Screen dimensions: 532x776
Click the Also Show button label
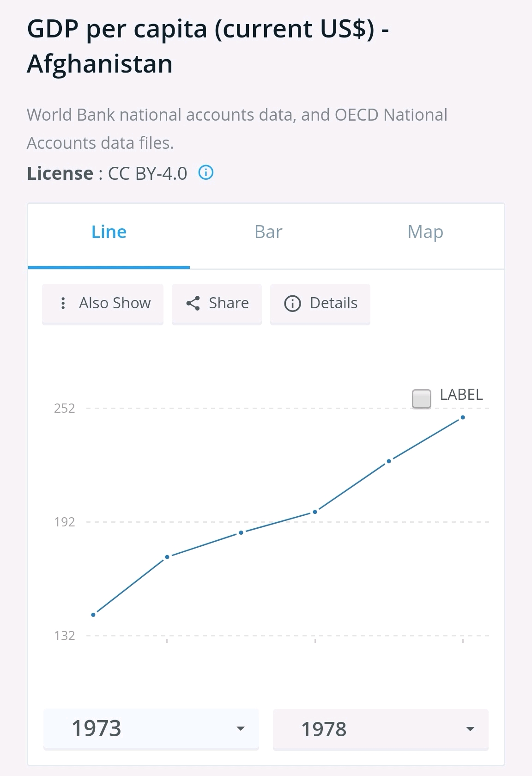115,303
